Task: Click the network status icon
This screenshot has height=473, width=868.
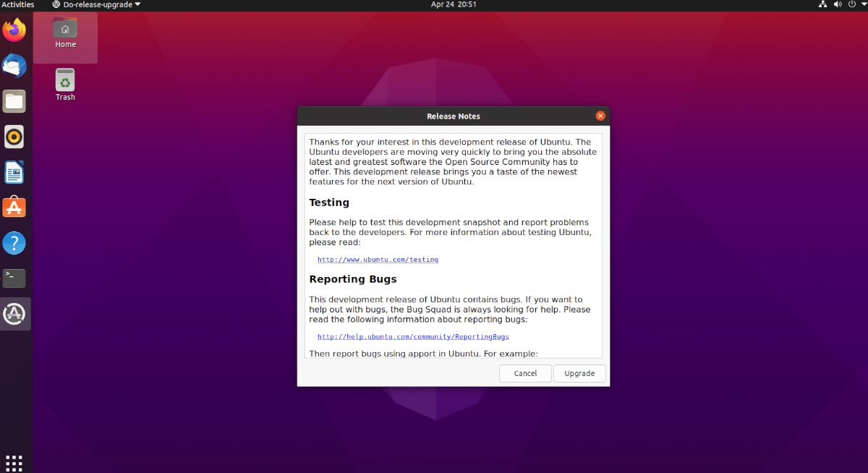Action: click(822, 4)
